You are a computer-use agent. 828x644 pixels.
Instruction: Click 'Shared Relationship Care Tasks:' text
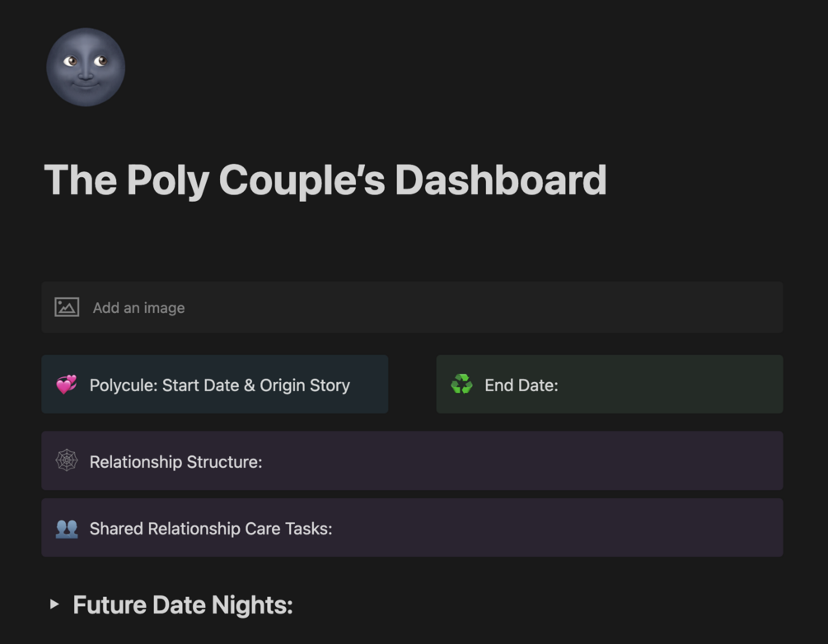211,529
